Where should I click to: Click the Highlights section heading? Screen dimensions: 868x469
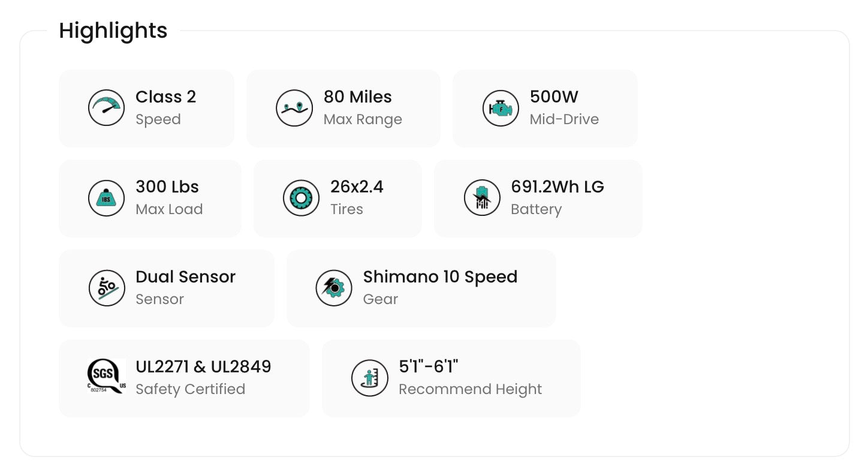[113, 31]
